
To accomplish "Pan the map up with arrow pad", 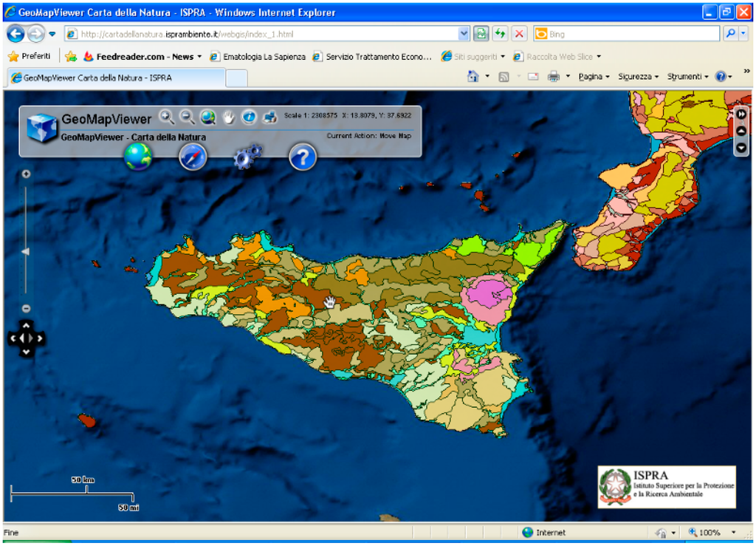I will pyautogui.click(x=26, y=325).
